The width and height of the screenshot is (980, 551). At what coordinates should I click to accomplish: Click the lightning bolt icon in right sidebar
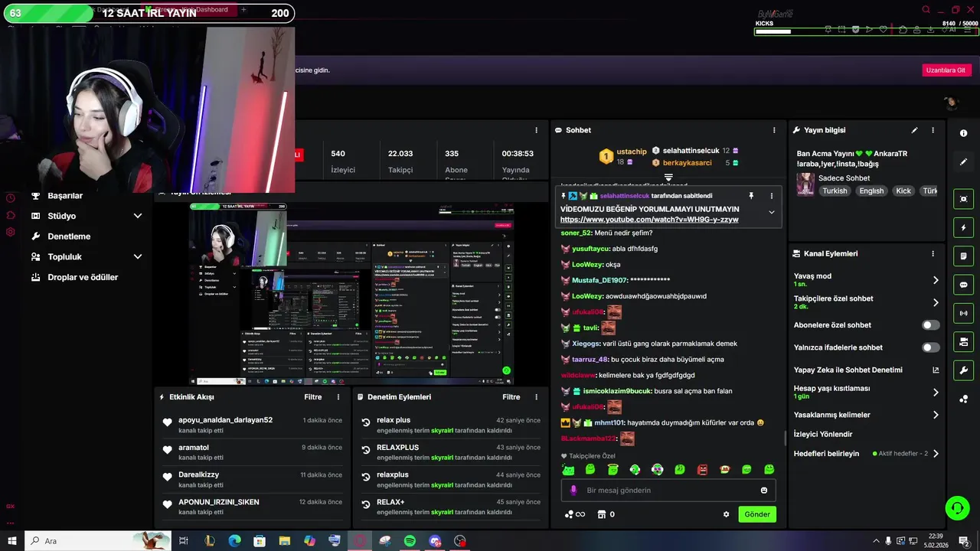963,228
